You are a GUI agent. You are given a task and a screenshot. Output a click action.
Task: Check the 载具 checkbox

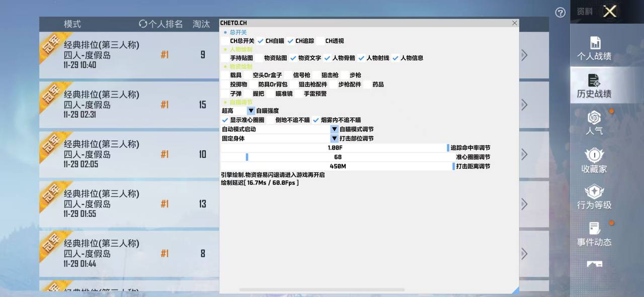click(225, 75)
